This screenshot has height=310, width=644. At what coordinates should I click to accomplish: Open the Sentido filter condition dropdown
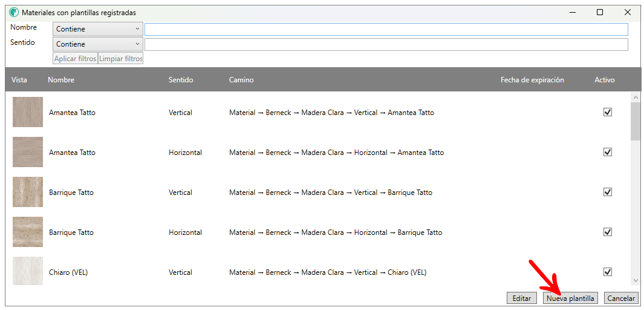click(x=98, y=44)
